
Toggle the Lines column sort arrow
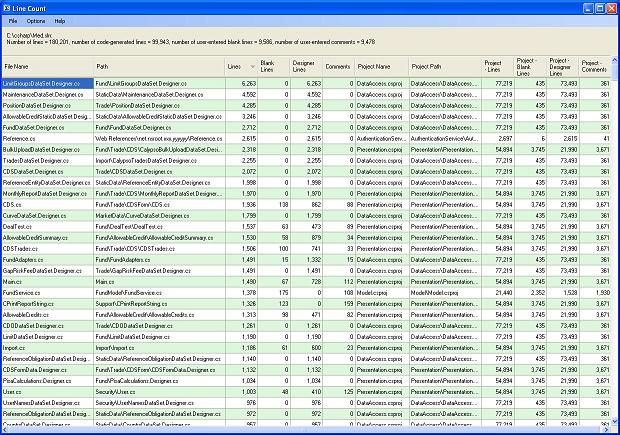pyautogui.click(x=252, y=67)
